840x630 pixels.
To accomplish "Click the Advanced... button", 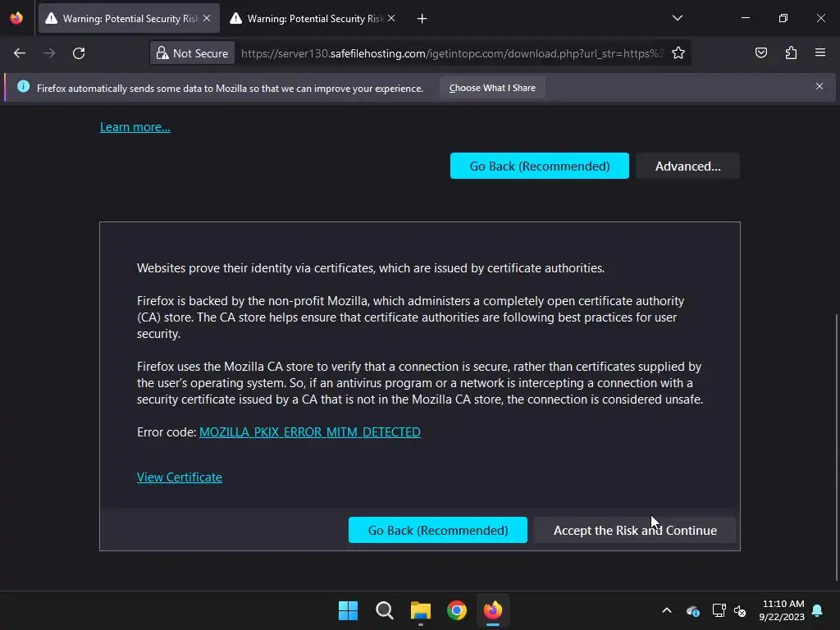I will pyautogui.click(x=688, y=166).
